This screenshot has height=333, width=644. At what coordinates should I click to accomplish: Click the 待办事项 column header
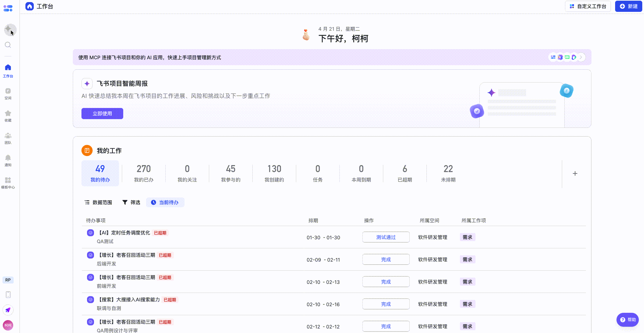[96, 220]
